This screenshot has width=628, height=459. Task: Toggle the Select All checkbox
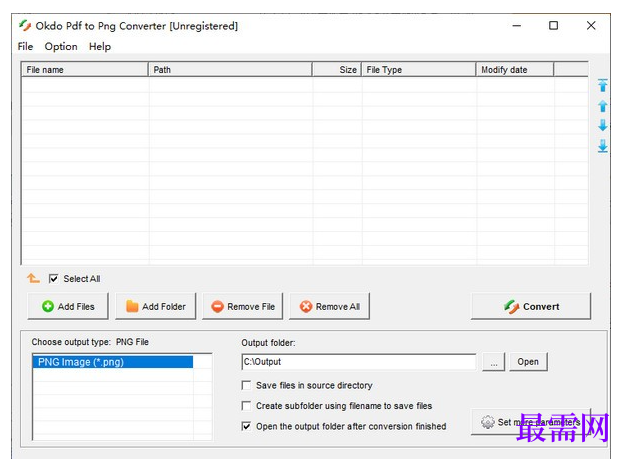[53, 278]
